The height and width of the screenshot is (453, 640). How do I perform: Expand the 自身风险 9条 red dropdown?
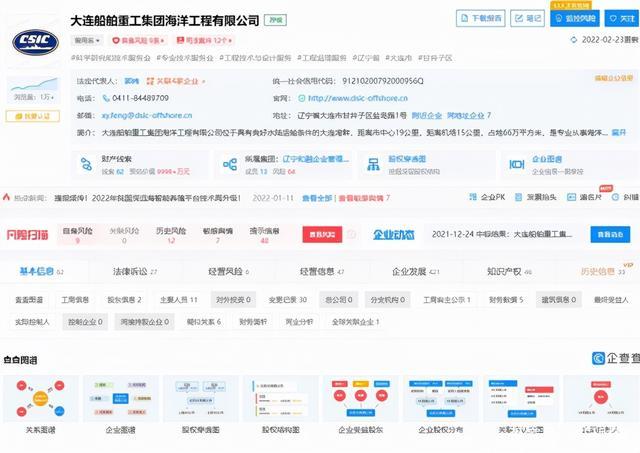138,40
